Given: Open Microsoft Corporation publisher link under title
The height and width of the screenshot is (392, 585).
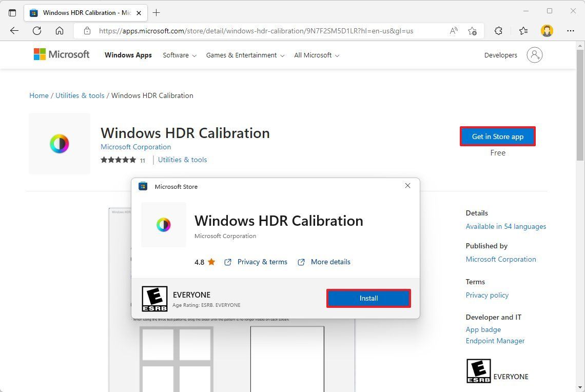Looking at the screenshot, I should point(136,147).
